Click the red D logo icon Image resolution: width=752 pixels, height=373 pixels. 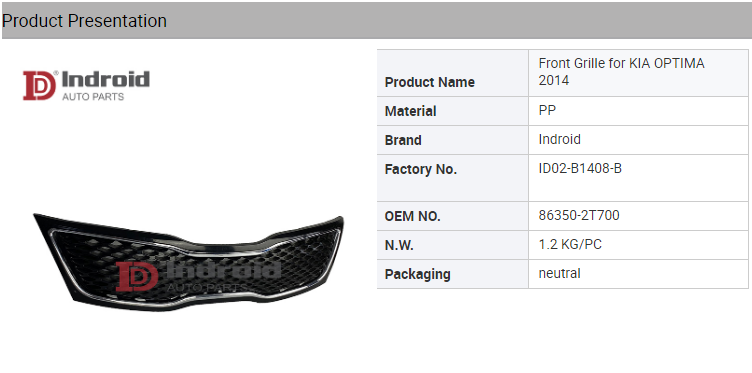pos(40,85)
